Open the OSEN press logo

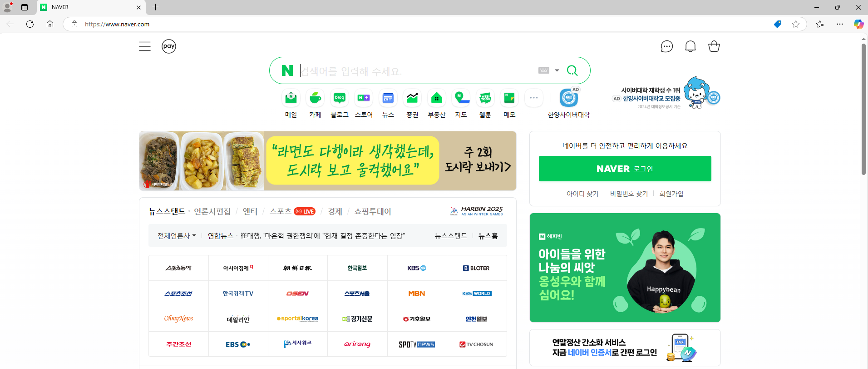coord(297,294)
